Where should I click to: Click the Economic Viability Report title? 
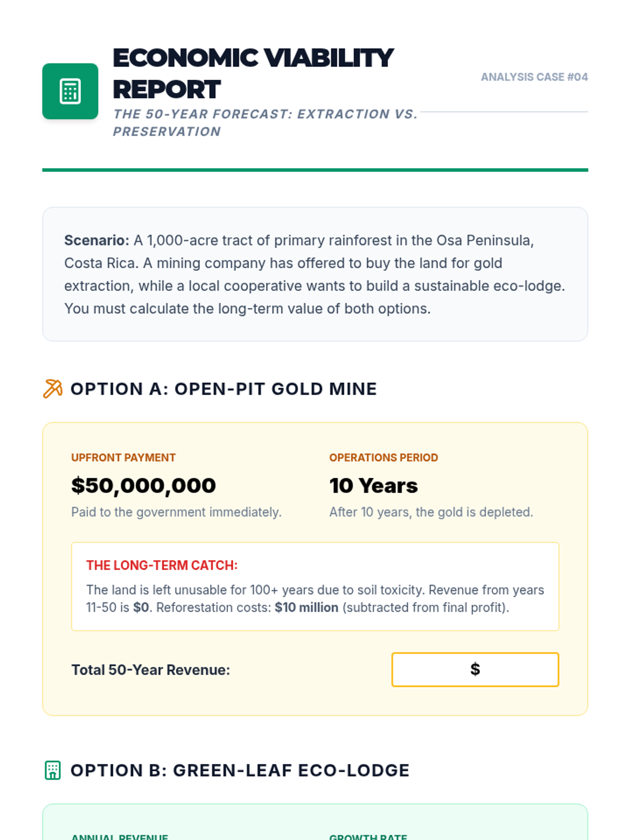pyautogui.click(x=253, y=73)
